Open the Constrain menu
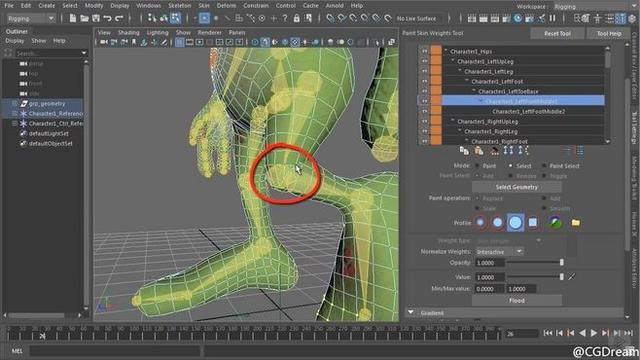Screen dimensions: 640x360 (256, 6)
